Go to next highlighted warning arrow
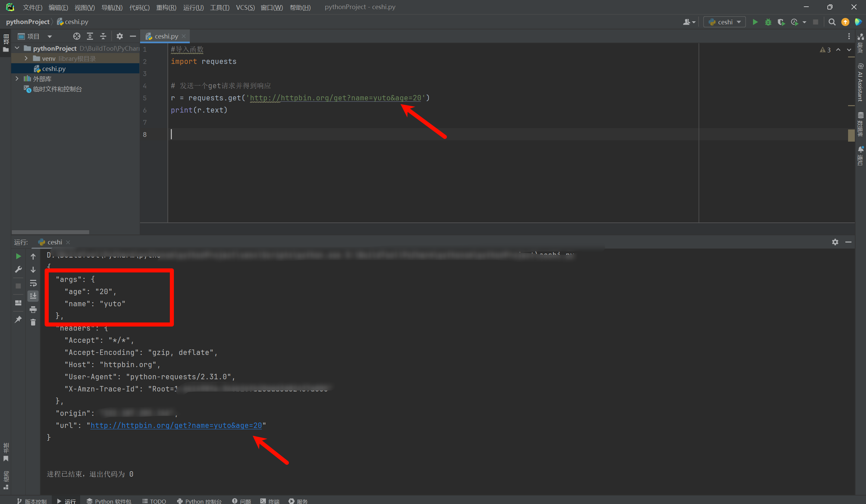 point(849,50)
